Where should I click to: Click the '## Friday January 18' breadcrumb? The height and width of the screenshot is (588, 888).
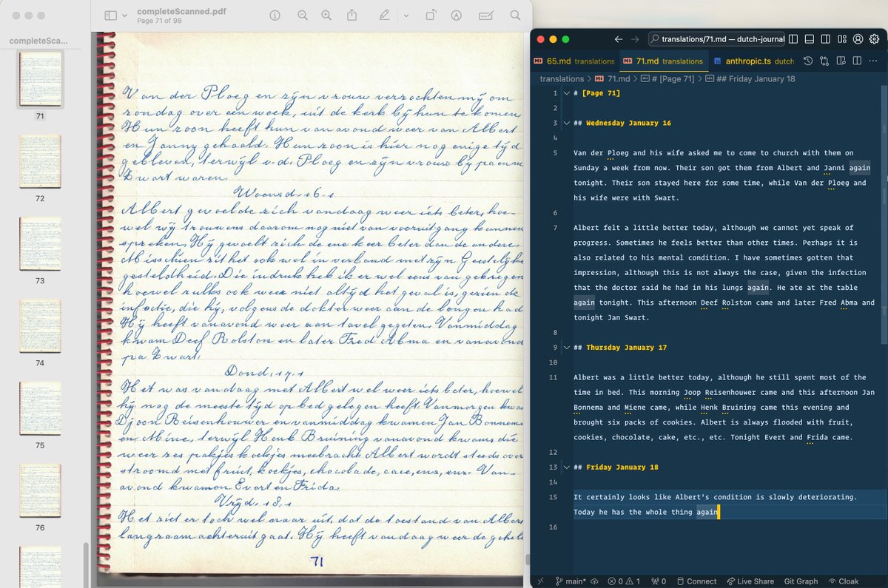pos(750,78)
